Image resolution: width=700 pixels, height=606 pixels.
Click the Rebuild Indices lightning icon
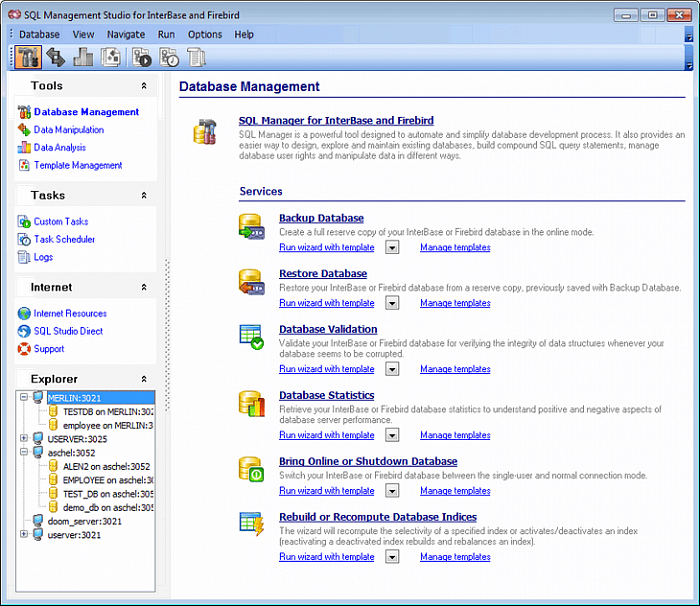tap(252, 524)
